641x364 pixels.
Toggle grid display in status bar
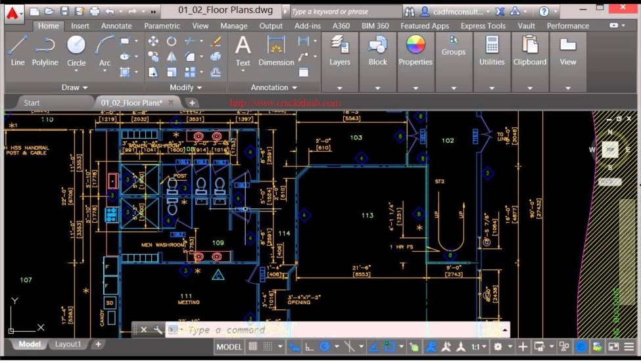[x=252, y=347]
